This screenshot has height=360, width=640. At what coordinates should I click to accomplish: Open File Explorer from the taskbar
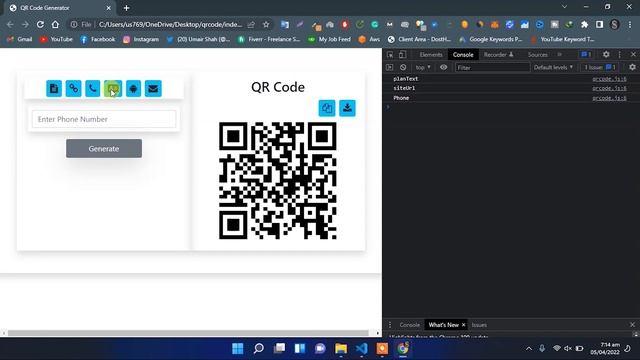(341, 349)
